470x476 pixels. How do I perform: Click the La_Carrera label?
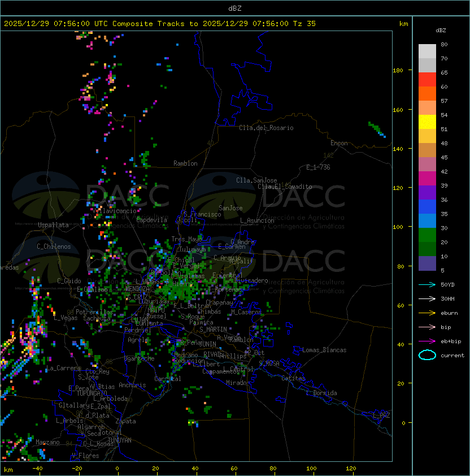pos(64,368)
